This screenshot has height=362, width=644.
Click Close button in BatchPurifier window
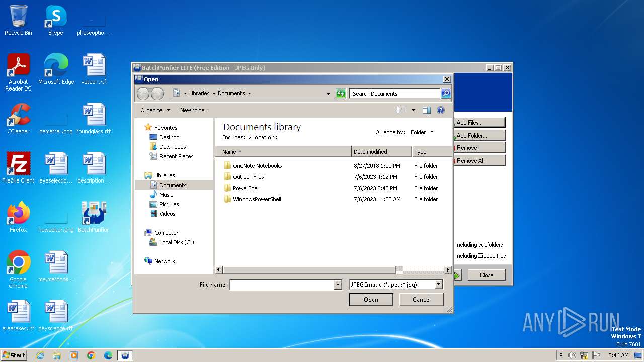pyautogui.click(x=487, y=275)
